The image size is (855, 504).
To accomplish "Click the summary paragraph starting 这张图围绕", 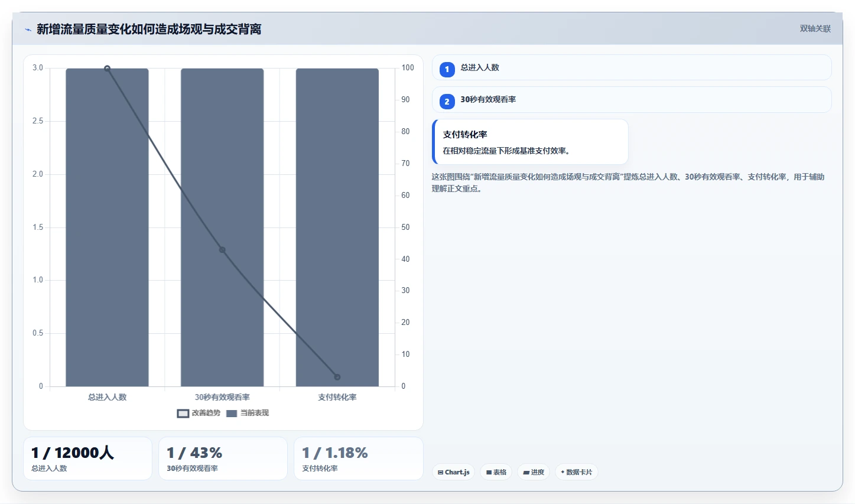I will click(628, 183).
